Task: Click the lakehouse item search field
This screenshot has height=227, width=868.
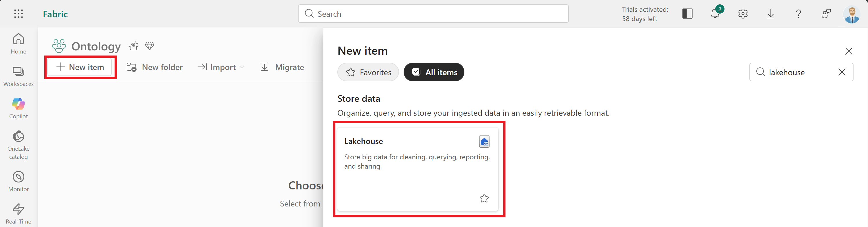Action: 801,72
